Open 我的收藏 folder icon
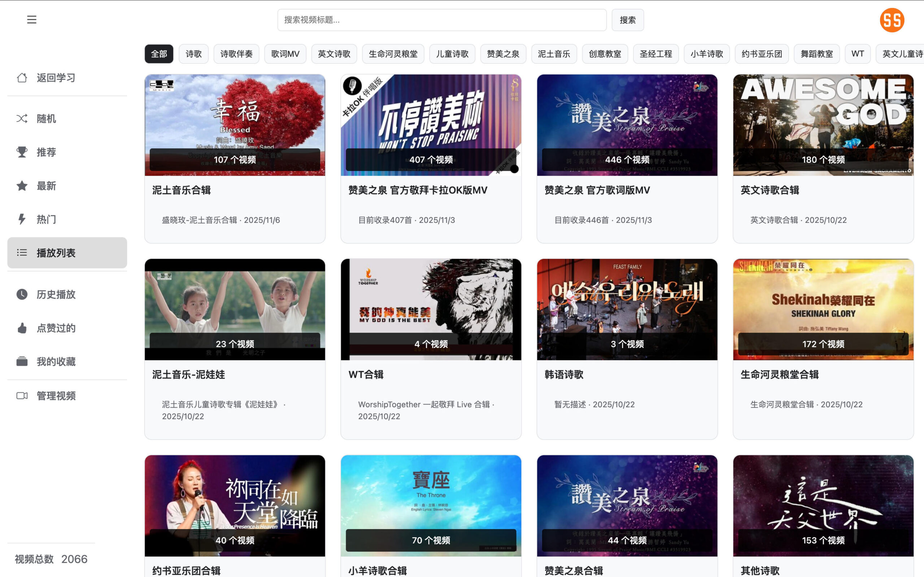 coord(22,361)
